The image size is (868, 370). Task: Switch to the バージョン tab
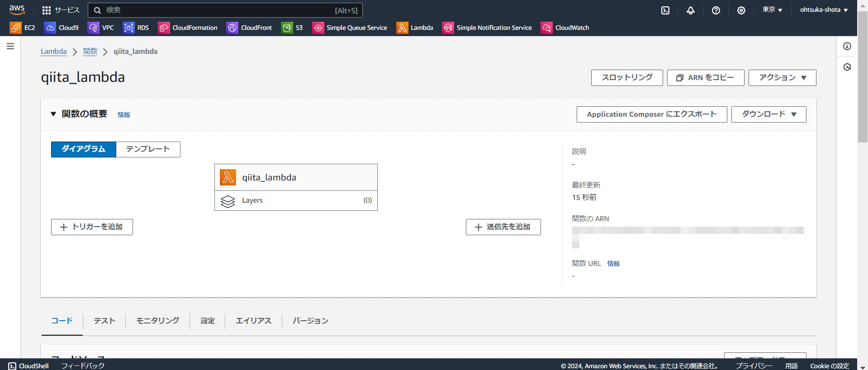pos(310,321)
